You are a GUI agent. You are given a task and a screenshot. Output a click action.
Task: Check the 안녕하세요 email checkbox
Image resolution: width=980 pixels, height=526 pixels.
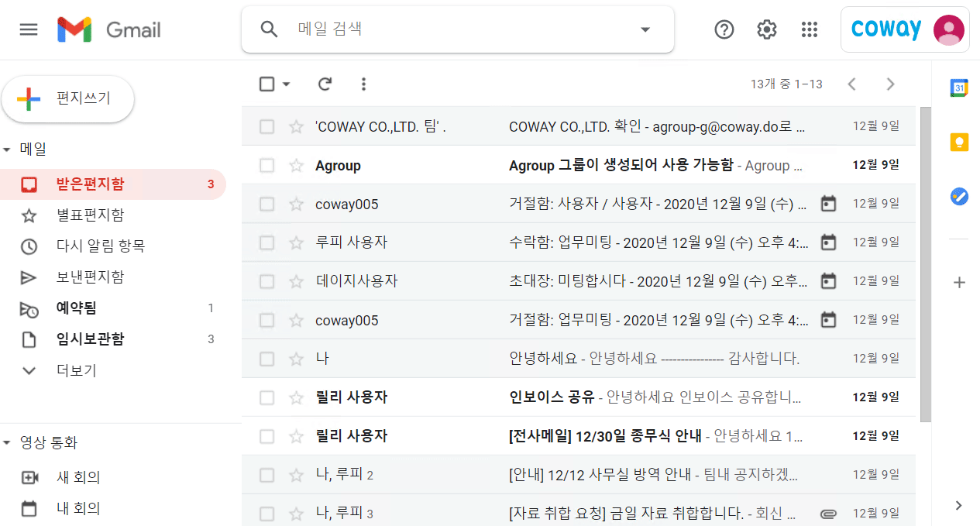pos(266,359)
